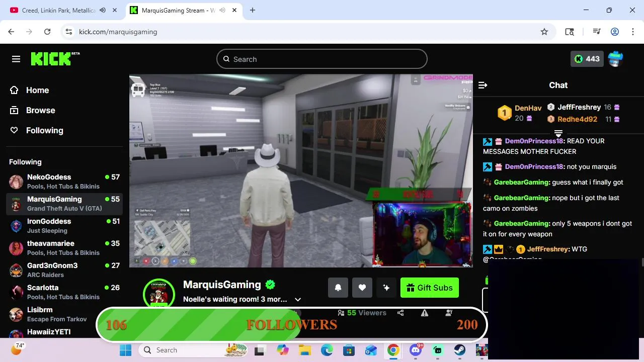This screenshot has width=644, height=362.
Task: Click the report warning triangle icon
Action: (x=425, y=313)
